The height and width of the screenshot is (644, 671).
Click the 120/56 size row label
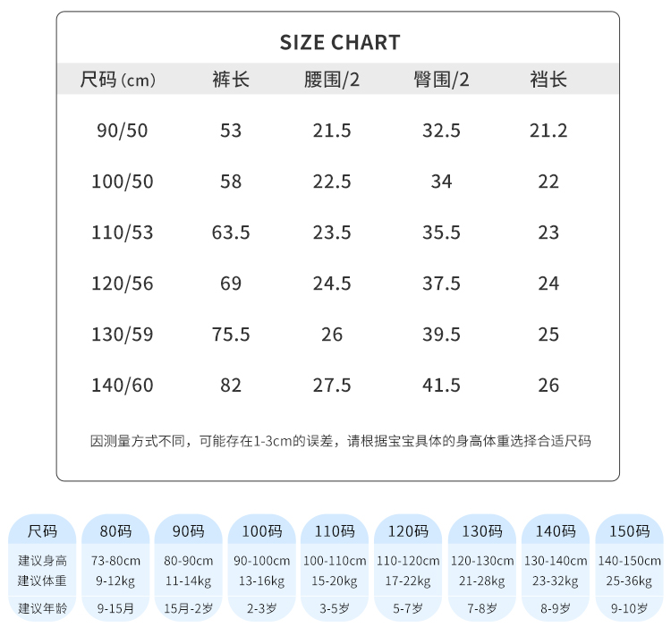point(122,284)
